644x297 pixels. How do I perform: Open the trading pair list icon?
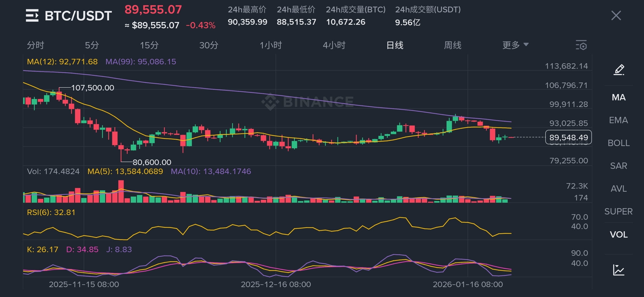click(x=32, y=15)
